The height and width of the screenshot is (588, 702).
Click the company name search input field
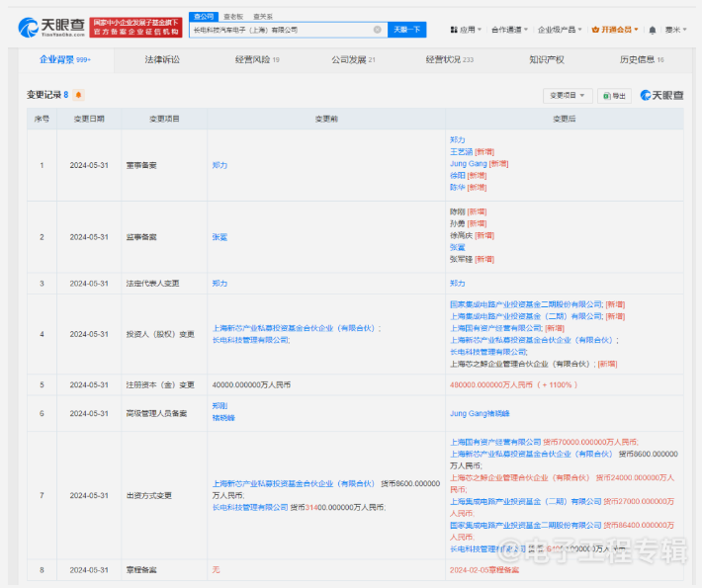pyautogui.click(x=282, y=30)
